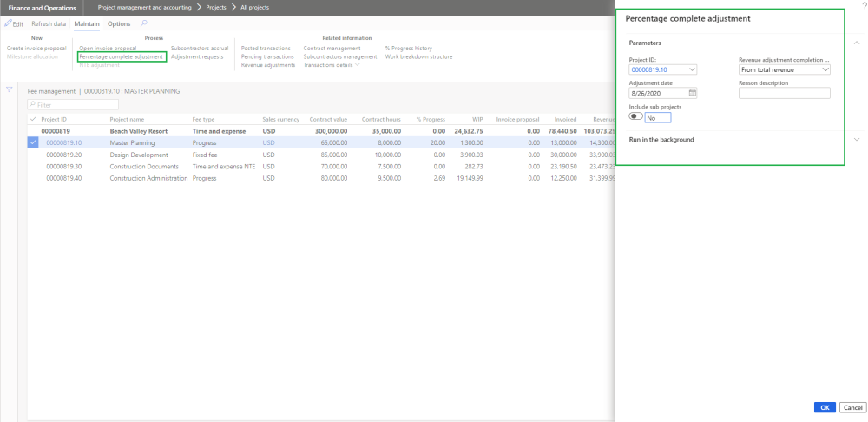
Task: Collapse the Parameters section
Action: (x=857, y=43)
